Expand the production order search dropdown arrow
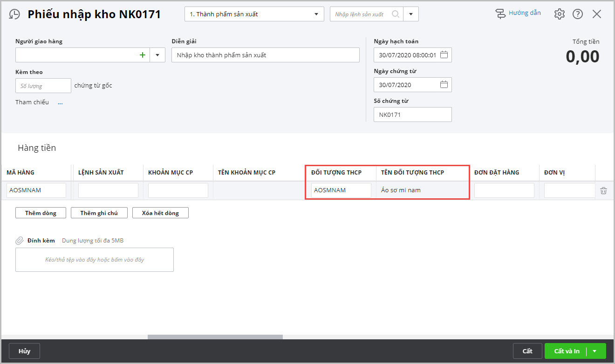This screenshot has height=364, width=615. point(411,14)
